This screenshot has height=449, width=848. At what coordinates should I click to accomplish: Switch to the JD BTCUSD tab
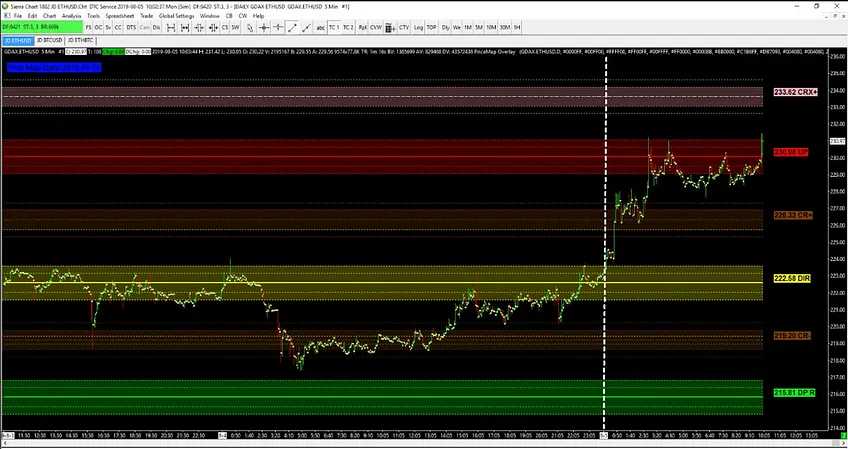[x=49, y=41]
